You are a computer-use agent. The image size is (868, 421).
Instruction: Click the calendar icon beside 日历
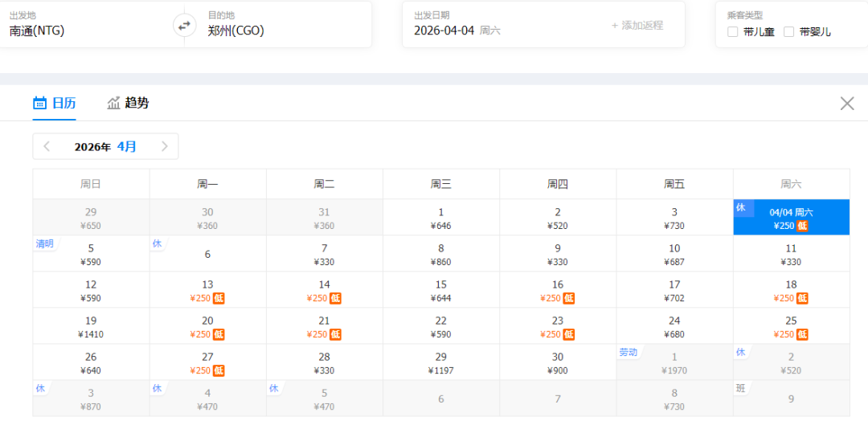tap(39, 103)
